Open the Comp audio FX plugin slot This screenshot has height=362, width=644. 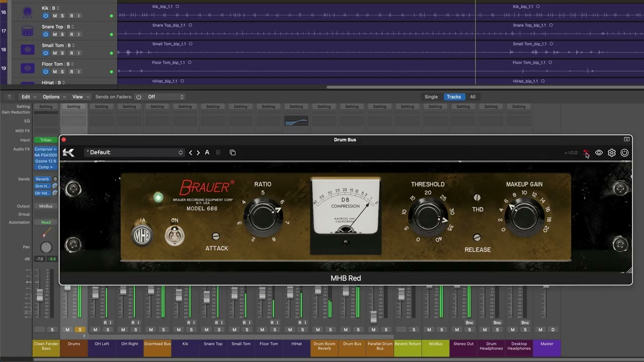[46, 167]
